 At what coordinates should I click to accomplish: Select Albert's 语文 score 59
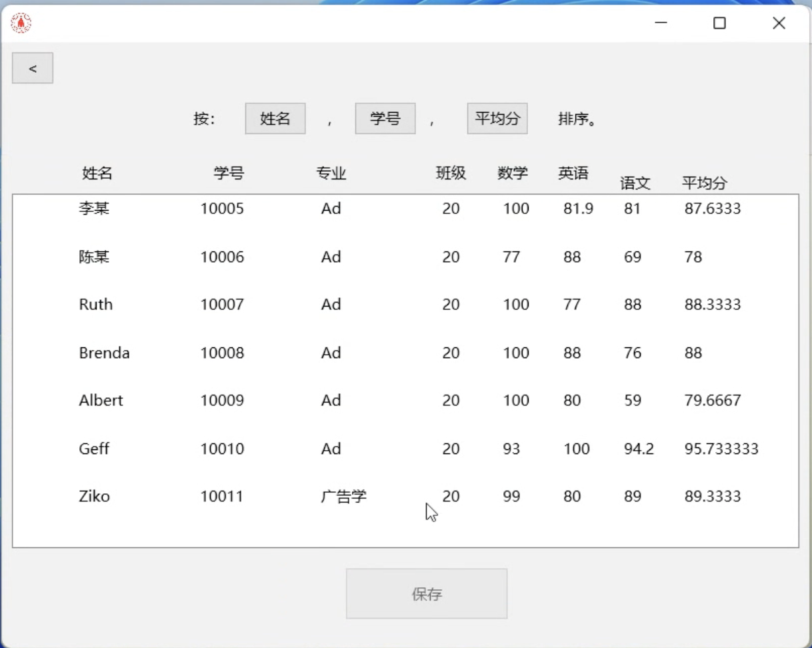(x=633, y=401)
